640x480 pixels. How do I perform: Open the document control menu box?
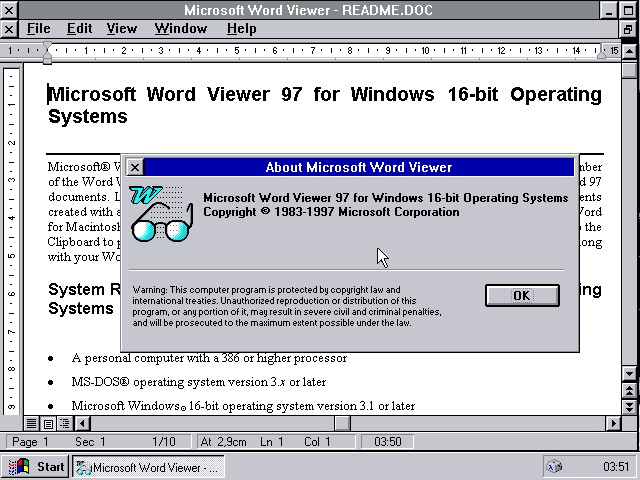pyautogui.click(x=8, y=29)
